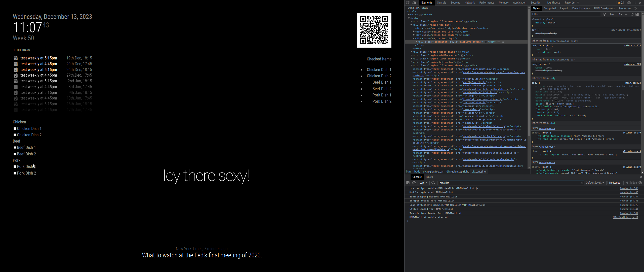Image resolution: width=644 pixels, height=272 pixels.
Task: Clear the console with the ban icon
Action: pyautogui.click(x=414, y=183)
